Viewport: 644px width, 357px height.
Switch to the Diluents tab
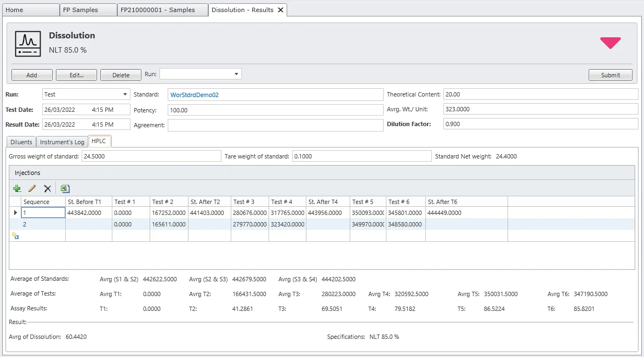21,142
